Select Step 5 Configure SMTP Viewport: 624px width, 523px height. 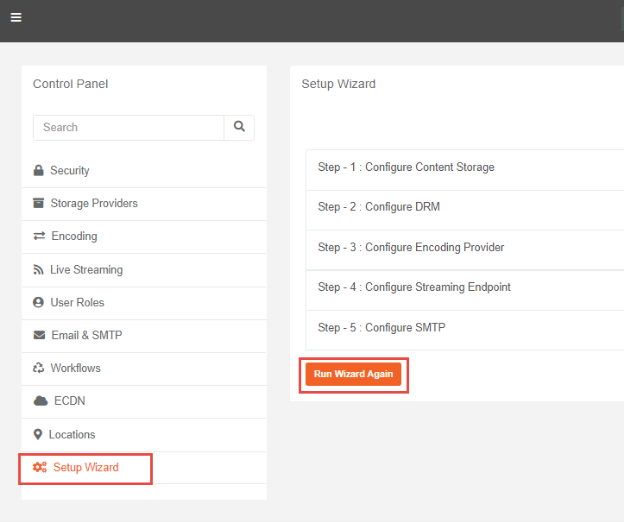tap(382, 327)
